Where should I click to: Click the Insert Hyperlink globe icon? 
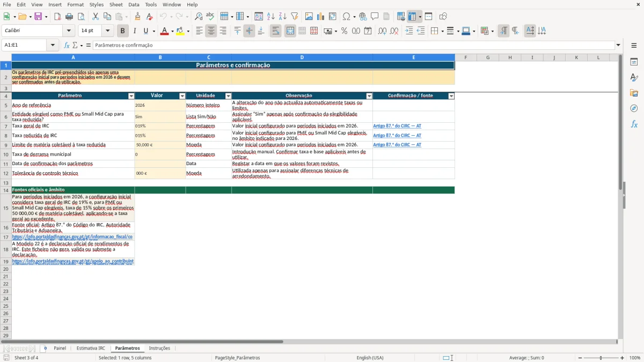pyautogui.click(x=363, y=17)
